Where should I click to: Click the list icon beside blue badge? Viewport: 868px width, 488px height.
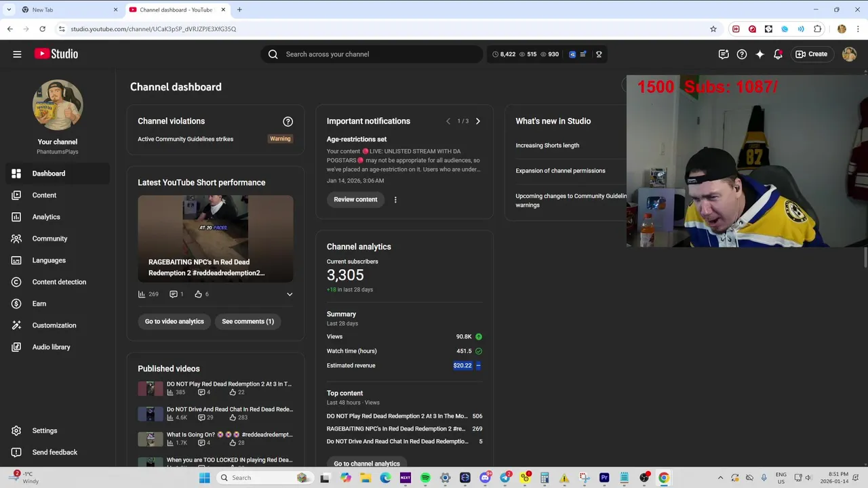tap(583, 54)
